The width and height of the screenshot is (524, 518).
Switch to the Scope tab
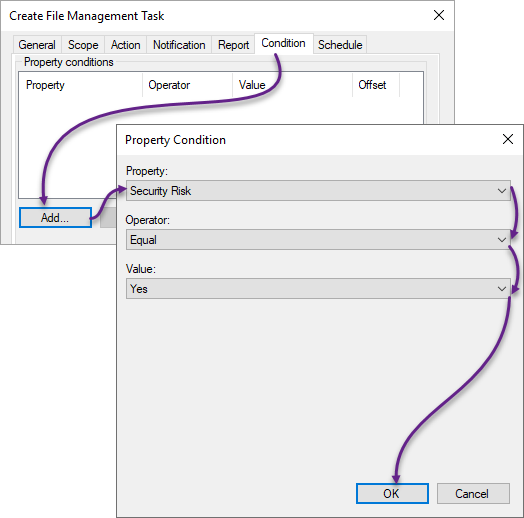[83, 45]
